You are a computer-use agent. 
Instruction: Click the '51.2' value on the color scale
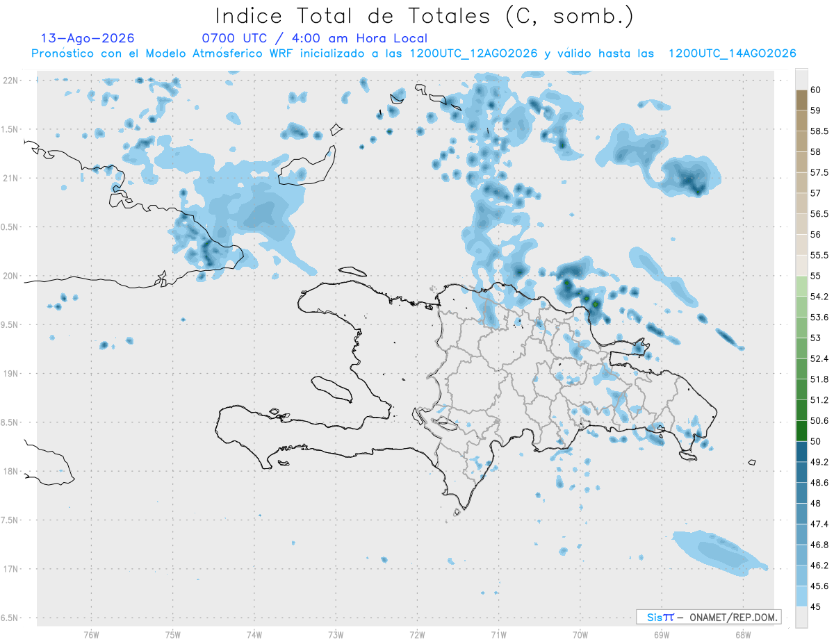[819, 400]
